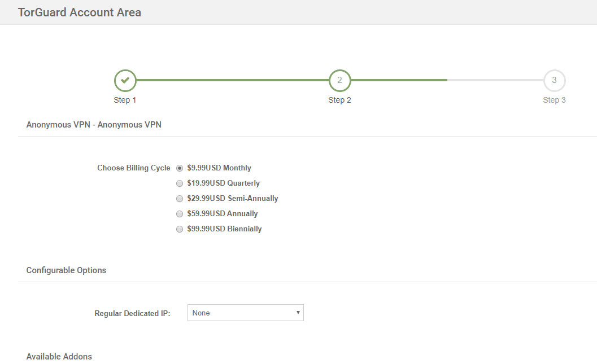The height and width of the screenshot is (364, 597).
Task: Click the Anonymous VPN - Anonymous VPN title
Action: pos(94,125)
